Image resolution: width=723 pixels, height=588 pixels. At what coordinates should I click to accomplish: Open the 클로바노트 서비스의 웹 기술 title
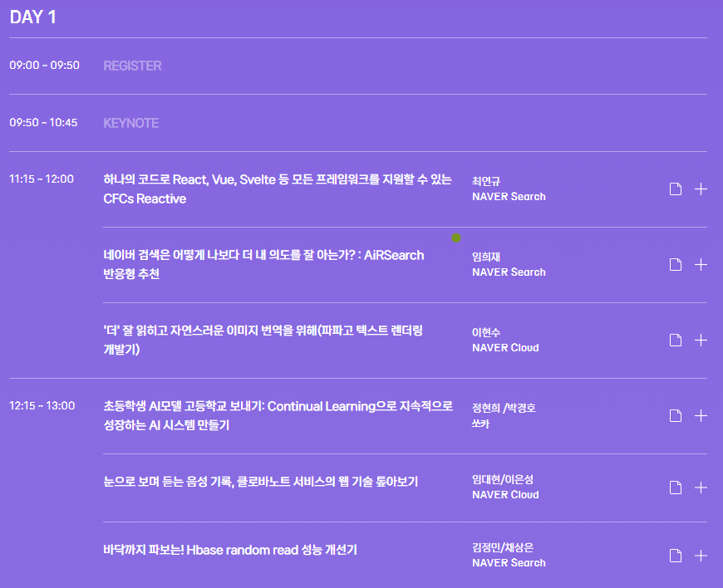point(260,482)
